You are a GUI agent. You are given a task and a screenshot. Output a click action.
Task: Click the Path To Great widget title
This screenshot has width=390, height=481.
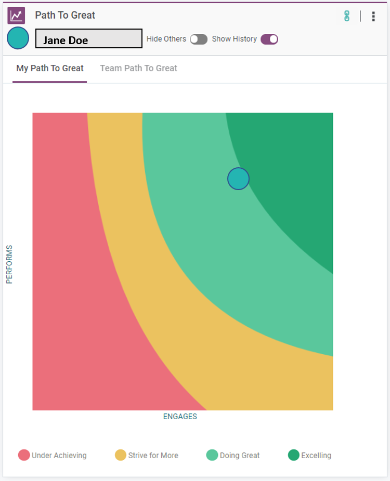coord(65,15)
